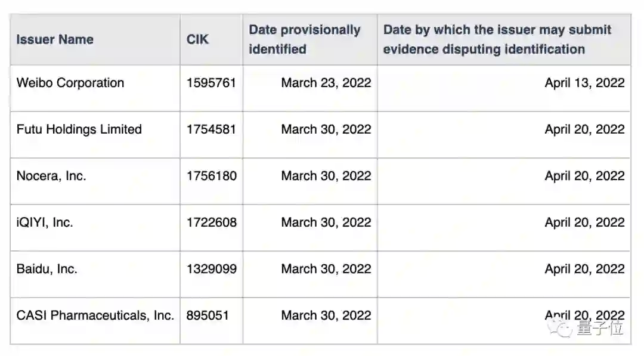The height and width of the screenshot is (356, 644).
Task: Click the March 23, 2022 date cell
Action: 326,83
